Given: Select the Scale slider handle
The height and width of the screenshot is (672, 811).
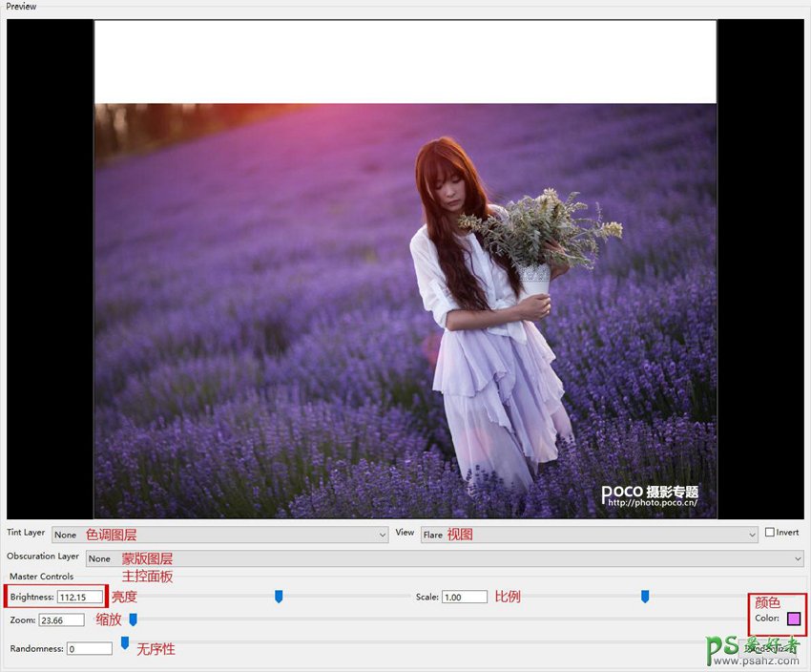Looking at the screenshot, I should tap(645, 597).
